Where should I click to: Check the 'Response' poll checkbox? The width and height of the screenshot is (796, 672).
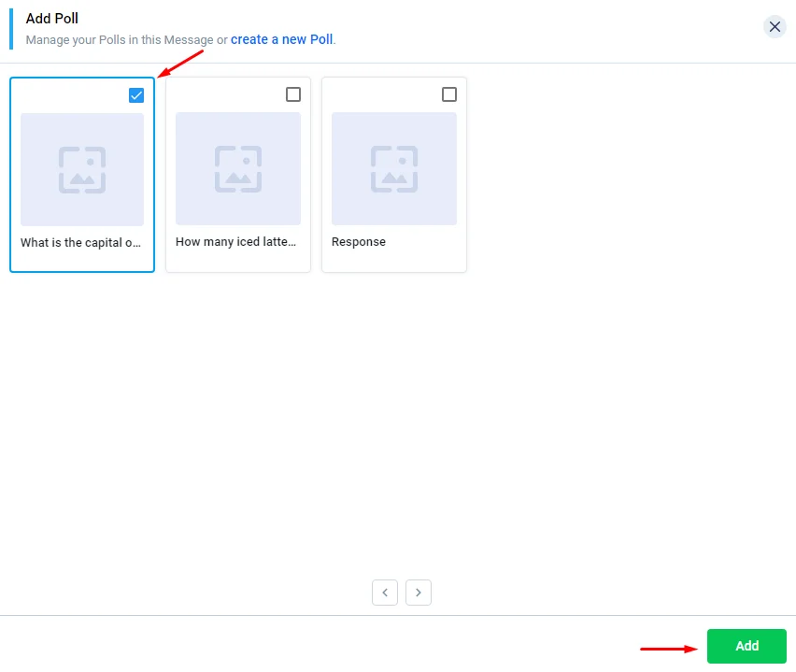pyautogui.click(x=448, y=94)
